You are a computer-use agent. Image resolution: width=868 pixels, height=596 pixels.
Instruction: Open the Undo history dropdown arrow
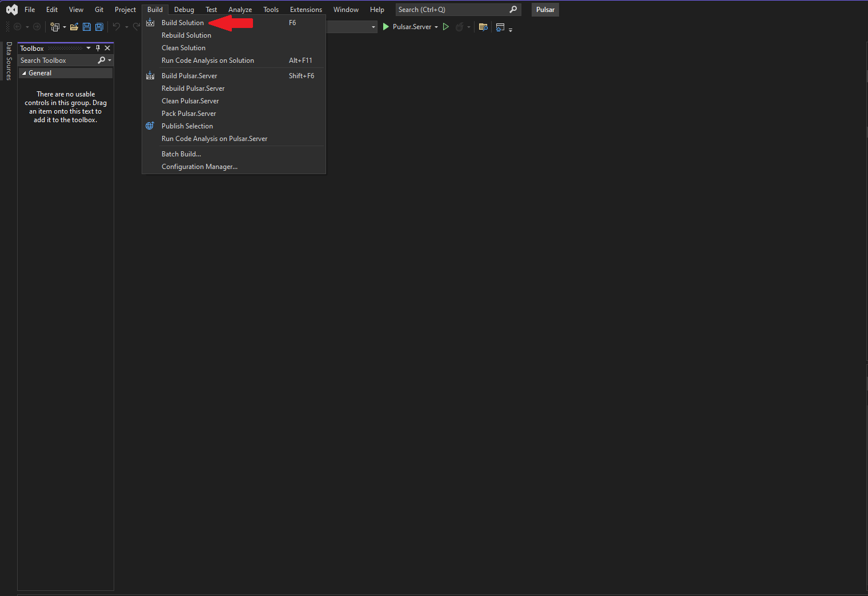(x=126, y=27)
